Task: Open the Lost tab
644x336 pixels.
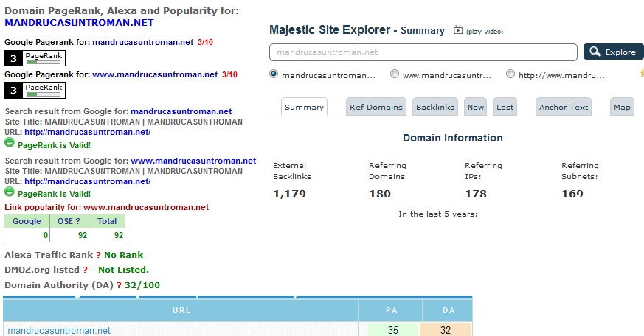Action: tap(505, 107)
